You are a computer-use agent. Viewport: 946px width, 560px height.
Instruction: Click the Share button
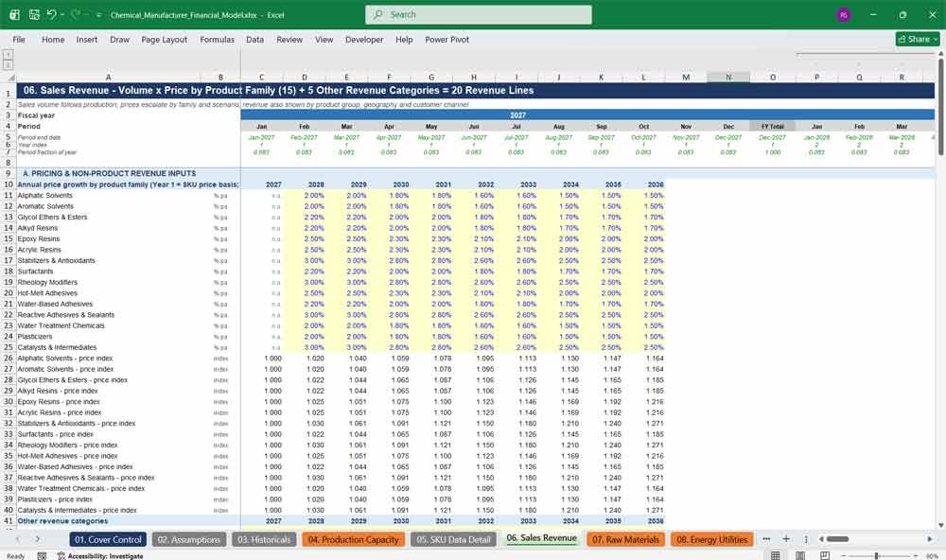click(918, 39)
